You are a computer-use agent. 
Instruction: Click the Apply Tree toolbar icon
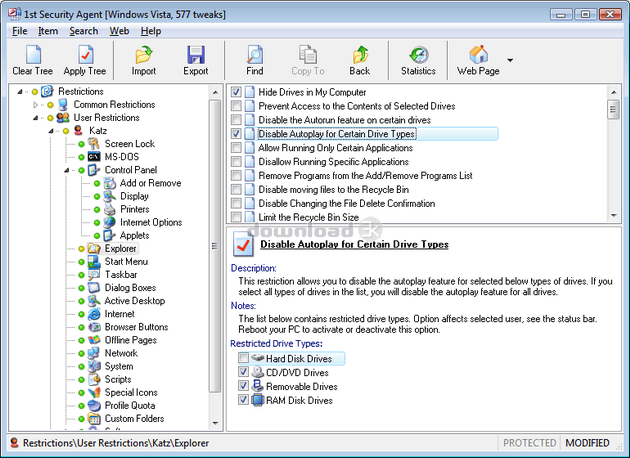[84, 55]
